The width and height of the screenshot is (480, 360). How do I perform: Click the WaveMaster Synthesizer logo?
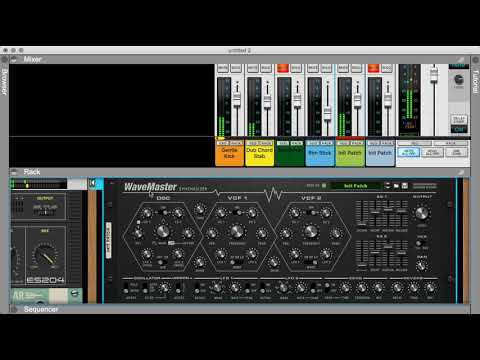click(x=165, y=187)
